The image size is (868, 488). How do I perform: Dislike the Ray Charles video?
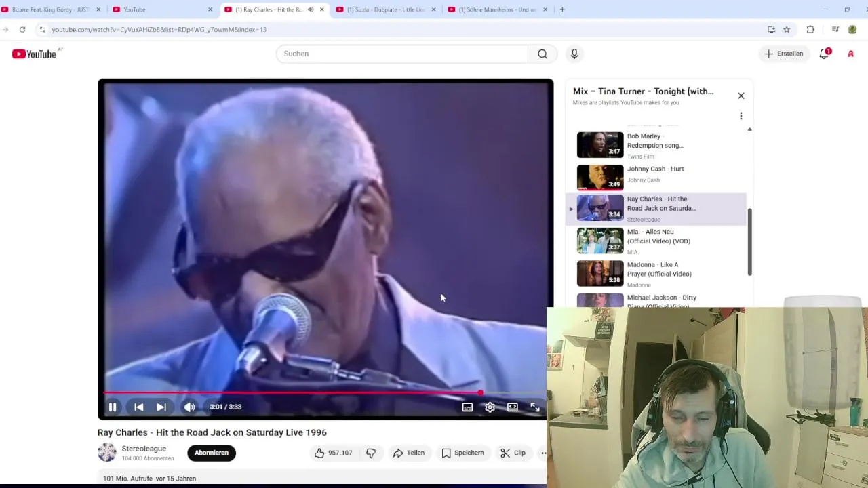[371, 453]
